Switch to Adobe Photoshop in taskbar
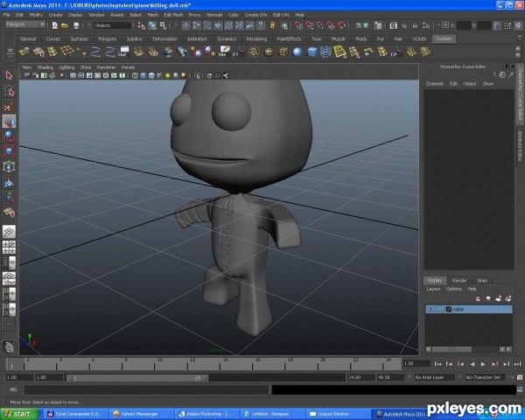The width and height of the screenshot is (525, 420). pyautogui.click(x=208, y=414)
